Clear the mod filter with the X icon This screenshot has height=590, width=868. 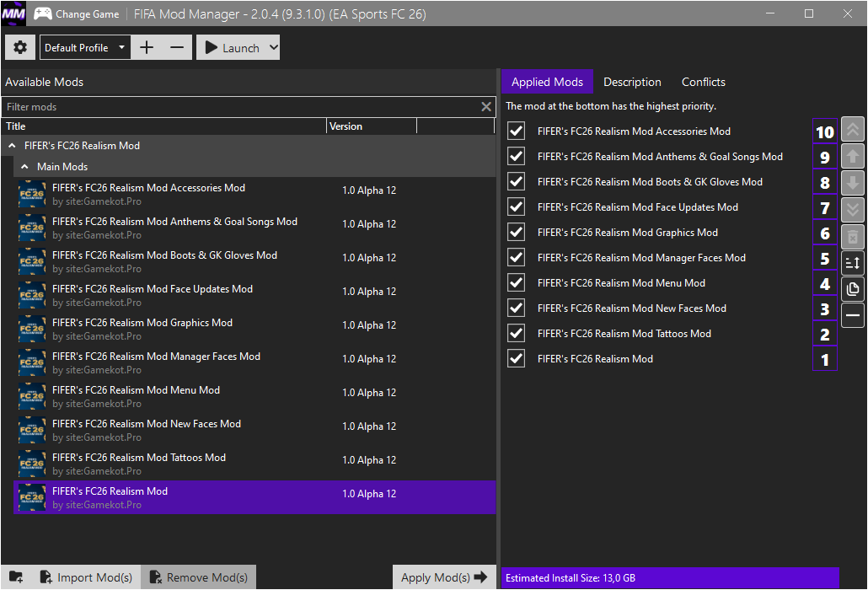click(486, 107)
